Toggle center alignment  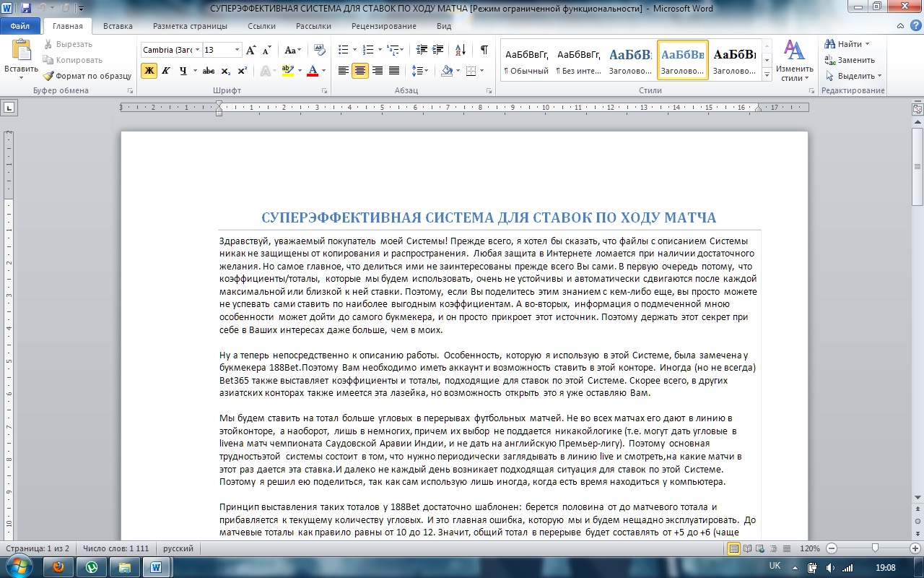[360, 71]
